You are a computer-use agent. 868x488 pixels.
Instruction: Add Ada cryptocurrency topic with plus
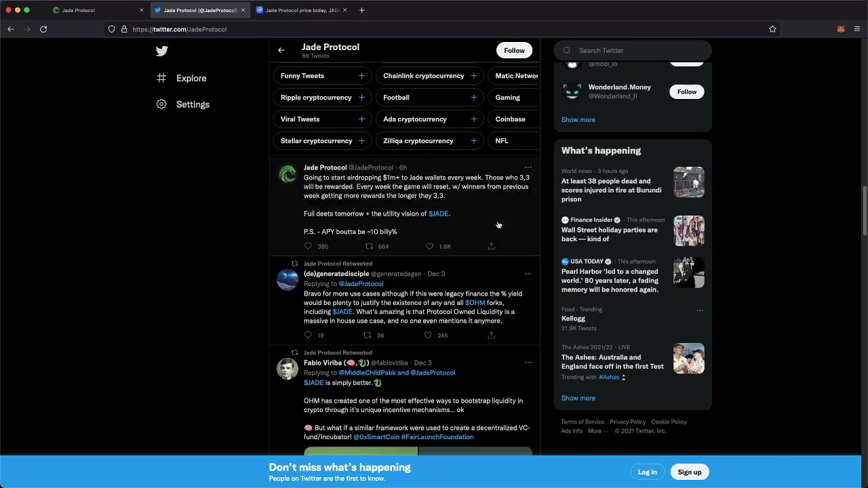click(473, 119)
